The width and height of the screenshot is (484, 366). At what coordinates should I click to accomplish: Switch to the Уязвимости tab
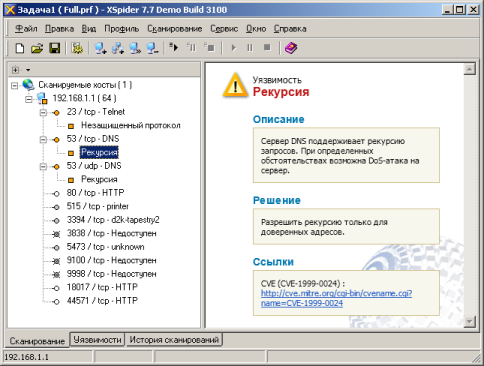97,340
